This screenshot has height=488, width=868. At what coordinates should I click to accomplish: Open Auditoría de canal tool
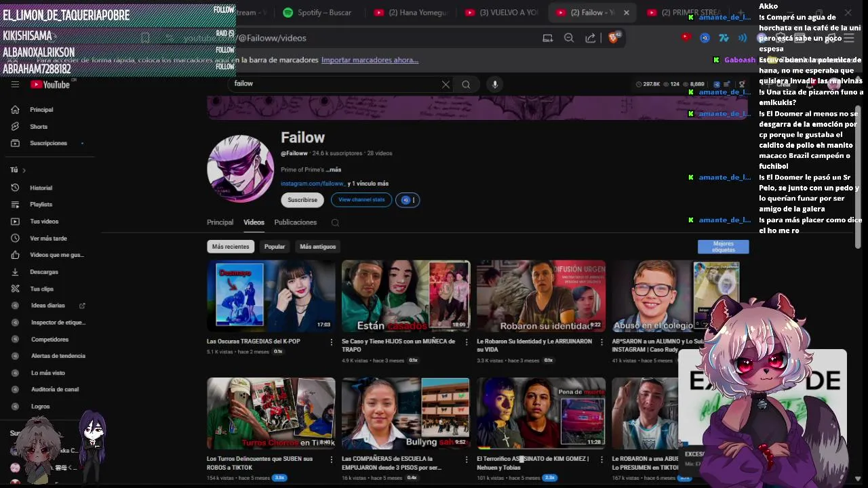(x=55, y=390)
